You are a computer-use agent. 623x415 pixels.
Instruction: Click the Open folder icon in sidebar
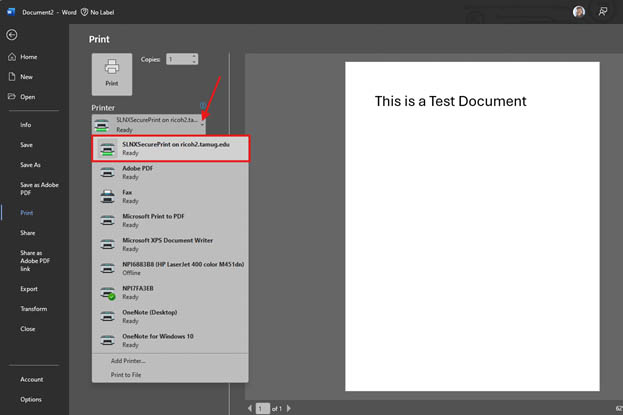12,97
